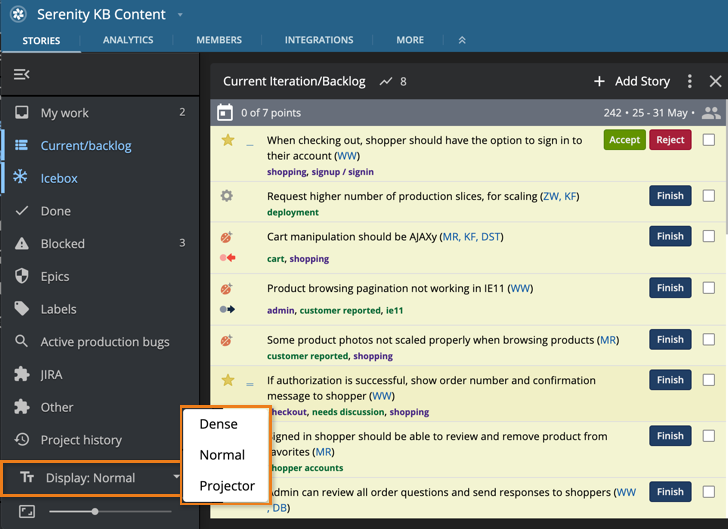Switch to the Analytics tab
728x529 pixels.
[128, 40]
